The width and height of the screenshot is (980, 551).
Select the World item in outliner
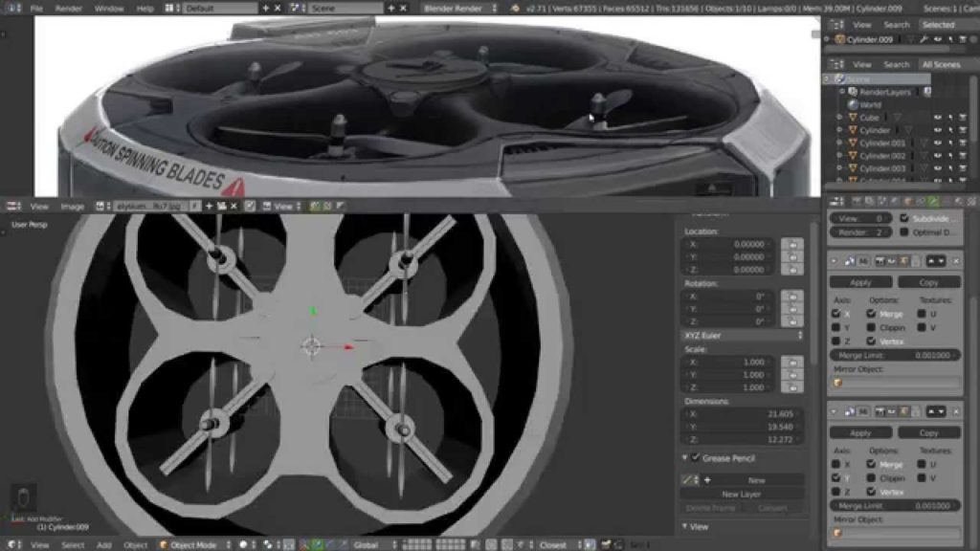click(x=869, y=105)
